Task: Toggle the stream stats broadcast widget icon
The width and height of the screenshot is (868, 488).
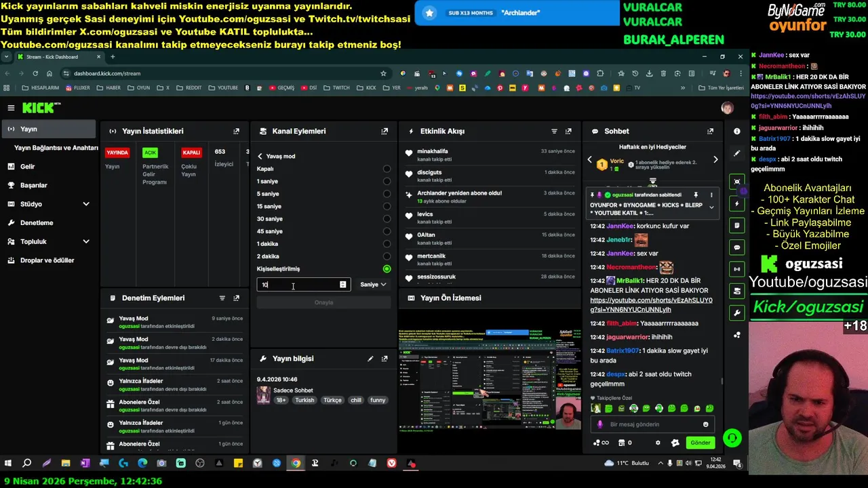Action: click(737, 269)
